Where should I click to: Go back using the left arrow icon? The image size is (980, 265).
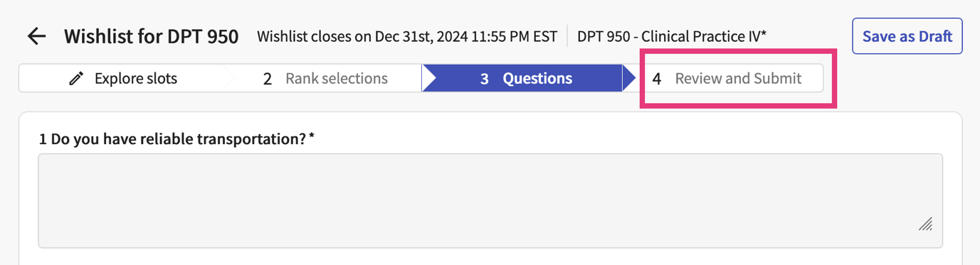pyautogui.click(x=36, y=36)
